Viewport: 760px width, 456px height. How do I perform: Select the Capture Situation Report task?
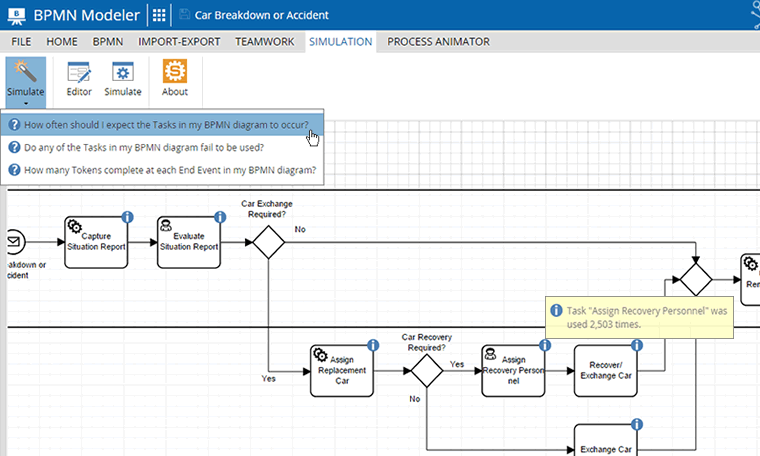pyautogui.click(x=96, y=242)
